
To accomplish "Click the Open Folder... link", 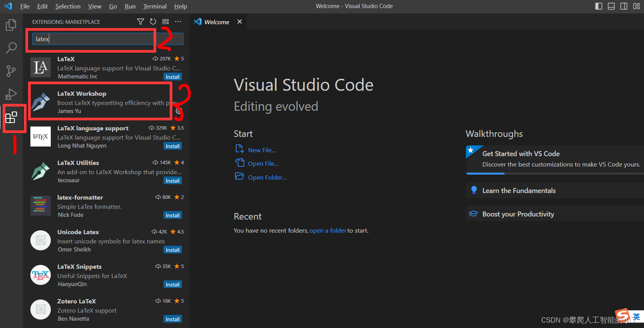I will [267, 177].
